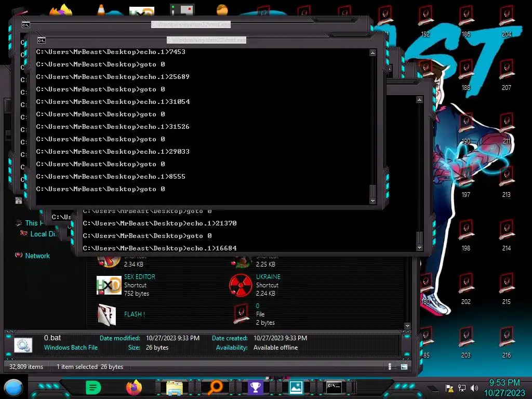Click rear cmd window scroll-up arrow

coord(420,100)
